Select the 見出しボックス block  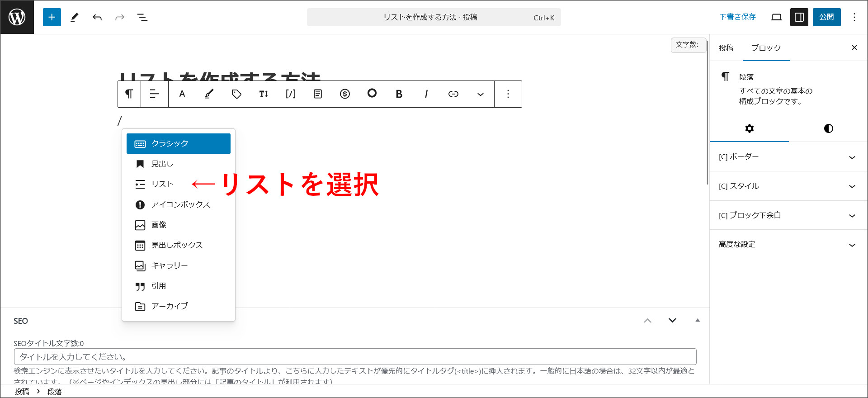(179, 245)
